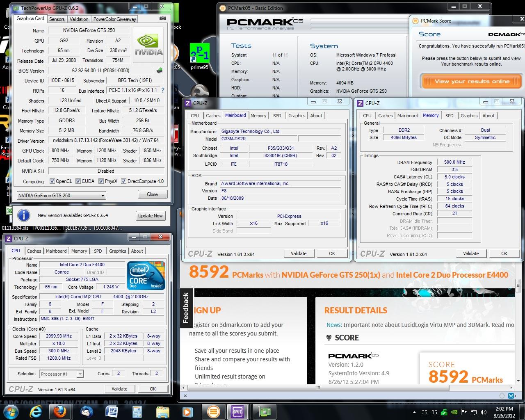This screenshot has width=525, height=420.
Task: Open the Memory tab in the CPU-Z Mainboard window
Action: pos(258,116)
